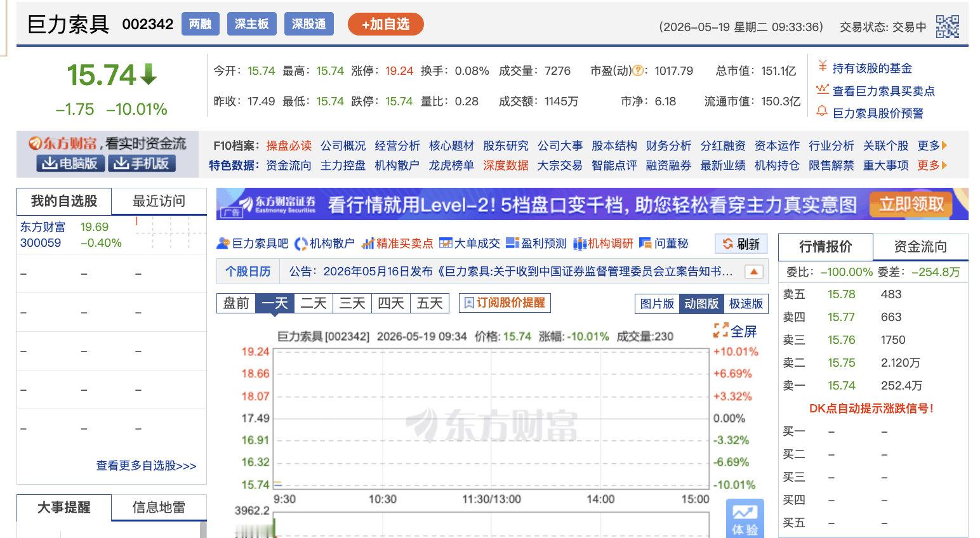The width and height of the screenshot is (980, 538).
Task: Open the 体验 floating widget
Action: 745,518
